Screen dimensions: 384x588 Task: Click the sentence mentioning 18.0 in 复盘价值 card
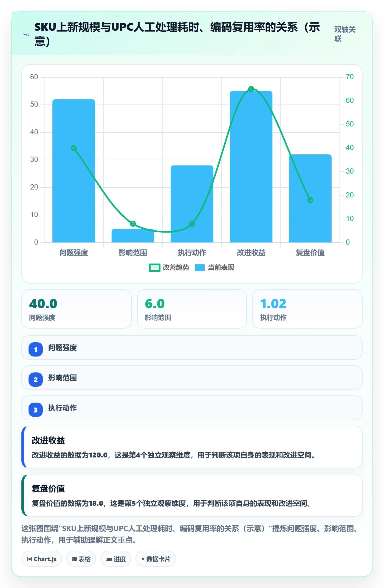click(x=171, y=503)
